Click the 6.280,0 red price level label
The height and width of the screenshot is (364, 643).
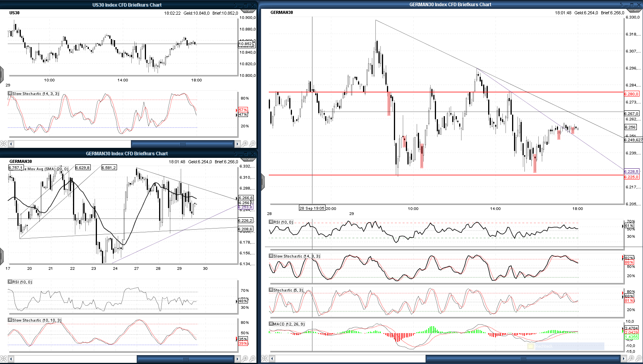pos(632,94)
